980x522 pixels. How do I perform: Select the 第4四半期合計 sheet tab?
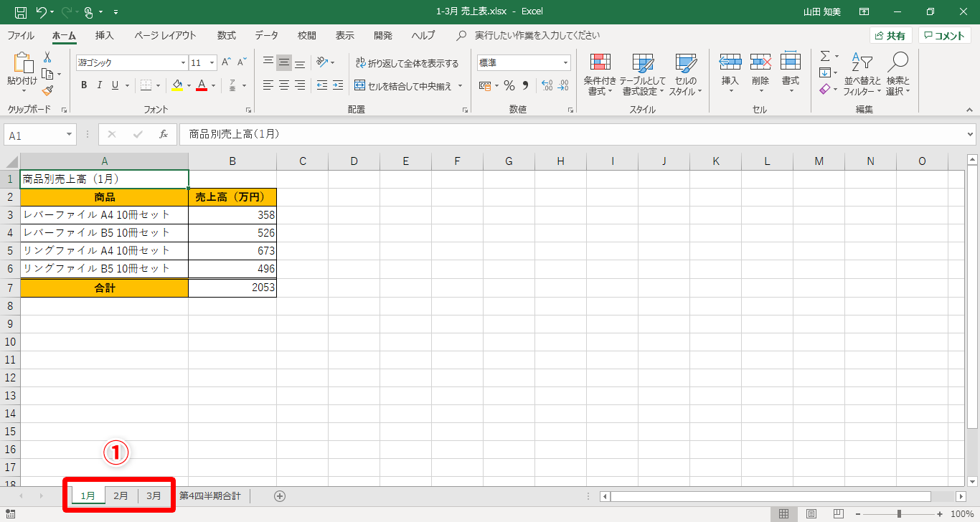[x=210, y=495]
